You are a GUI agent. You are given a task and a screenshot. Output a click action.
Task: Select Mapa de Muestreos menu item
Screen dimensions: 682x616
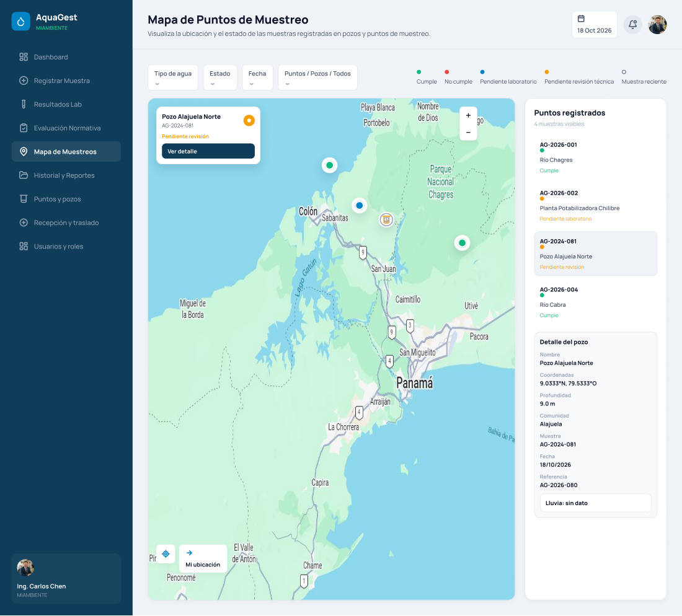[66, 152]
